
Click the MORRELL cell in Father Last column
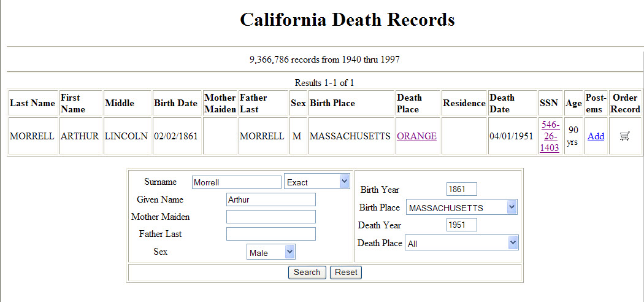coord(262,136)
